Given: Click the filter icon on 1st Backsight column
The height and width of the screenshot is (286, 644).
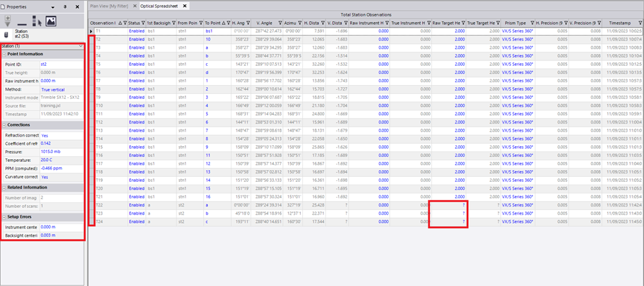Looking at the screenshot, I should 172,23.
